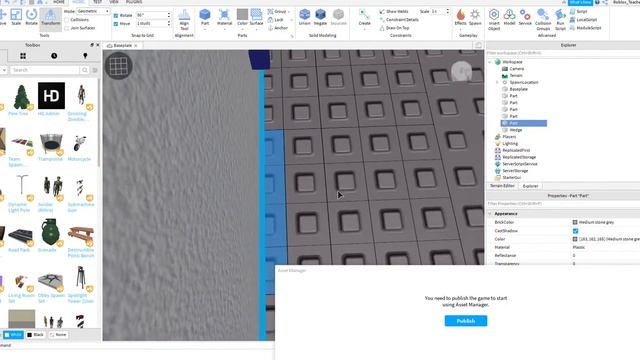
Task: Click the BrickColor Medium stone grey swatch
Action: [x=575, y=222]
